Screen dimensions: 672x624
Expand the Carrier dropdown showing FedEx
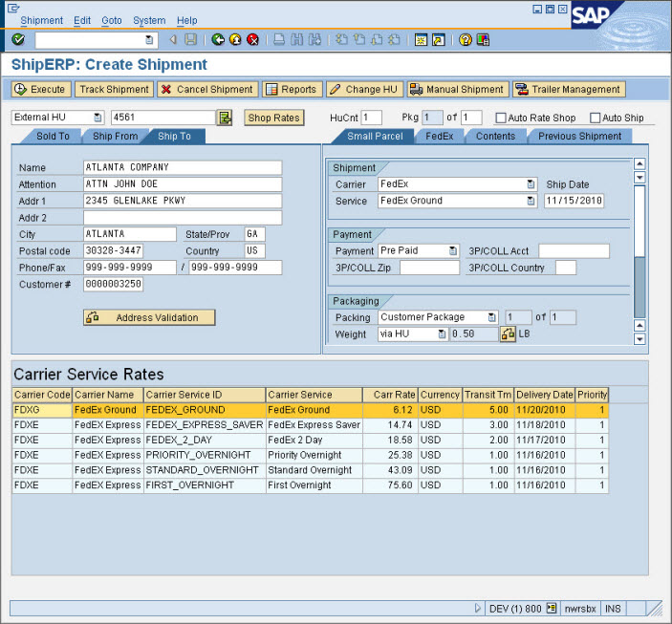tap(531, 183)
